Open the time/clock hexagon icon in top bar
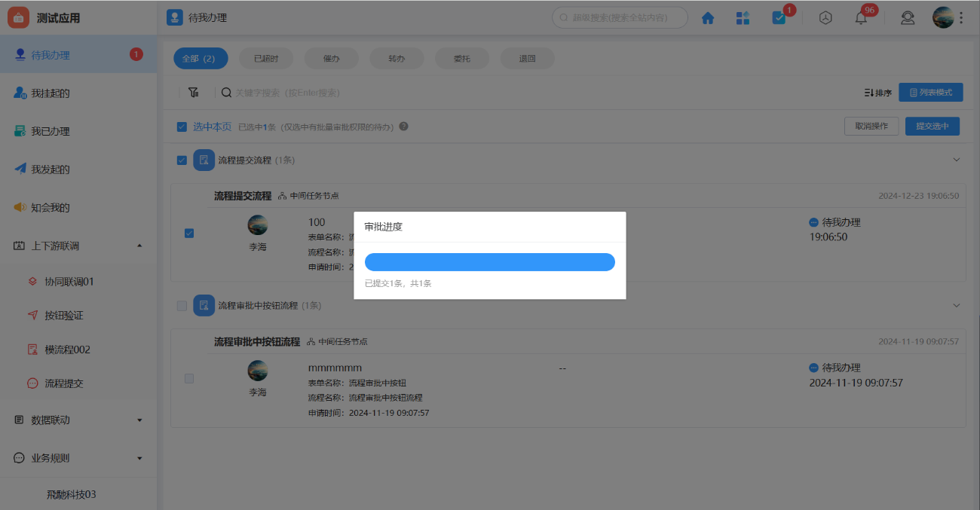Screen dimensions: 980x510 [x=825, y=17]
